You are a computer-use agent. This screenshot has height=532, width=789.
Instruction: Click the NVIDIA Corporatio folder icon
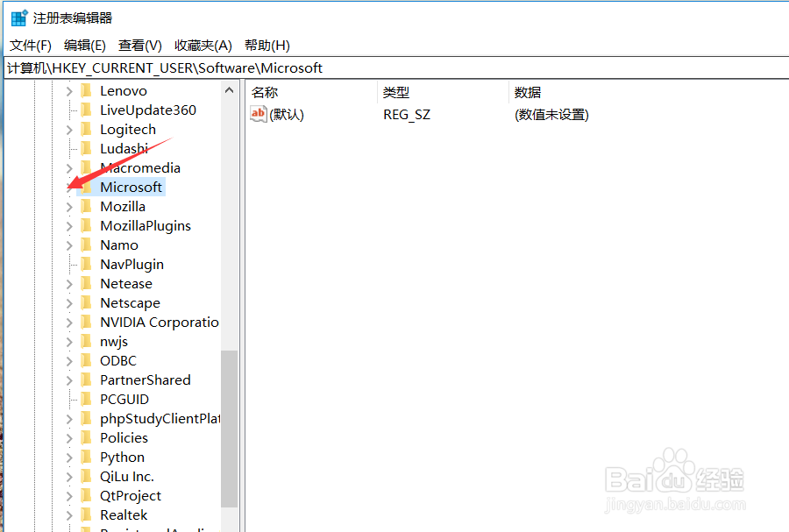[87, 322]
